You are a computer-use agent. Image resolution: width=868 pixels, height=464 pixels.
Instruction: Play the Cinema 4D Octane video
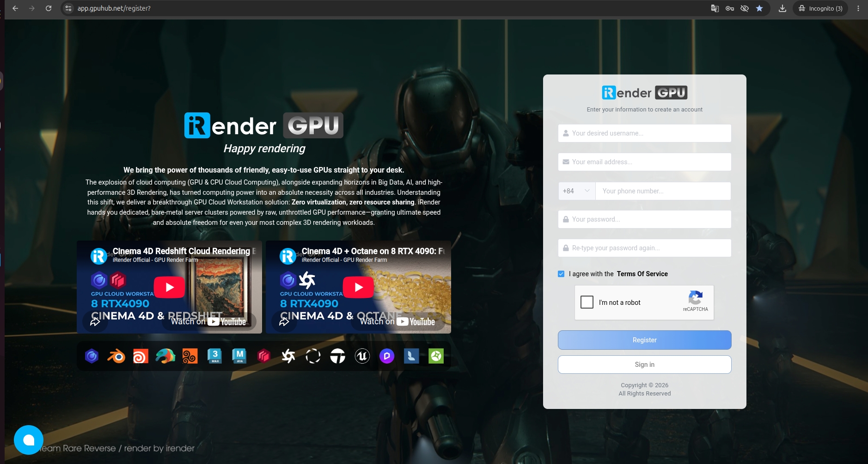point(359,287)
